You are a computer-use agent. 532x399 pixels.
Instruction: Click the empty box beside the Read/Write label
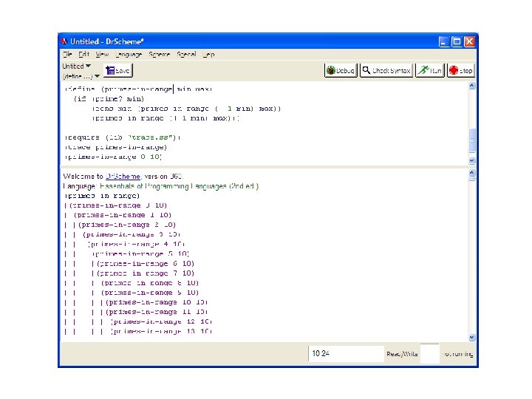[x=430, y=353]
